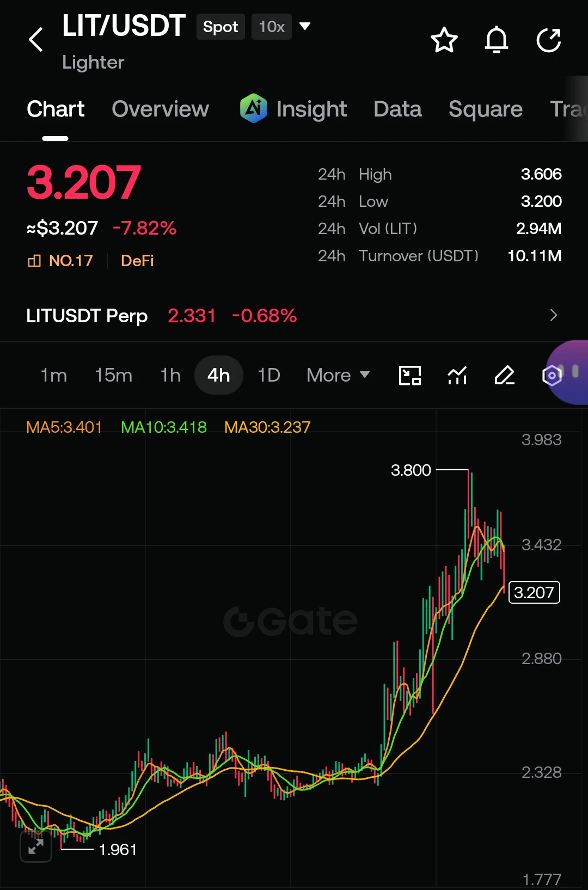Open the LITUSDT Perp row
The height and width of the screenshot is (890, 588).
pos(294,315)
